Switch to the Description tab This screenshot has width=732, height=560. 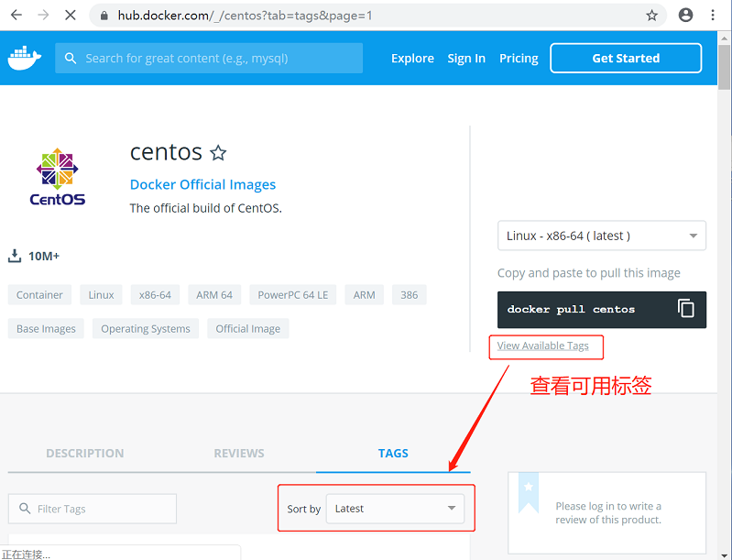point(84,453)
